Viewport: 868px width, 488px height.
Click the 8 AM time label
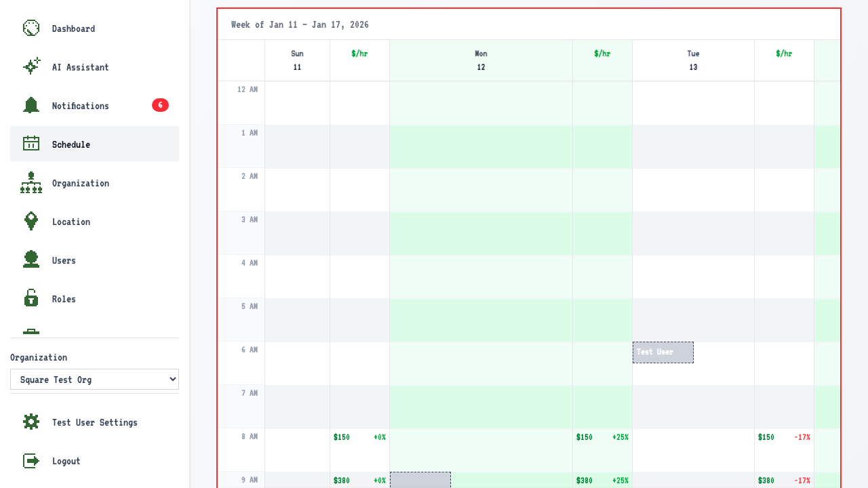[x=250, y=436]
